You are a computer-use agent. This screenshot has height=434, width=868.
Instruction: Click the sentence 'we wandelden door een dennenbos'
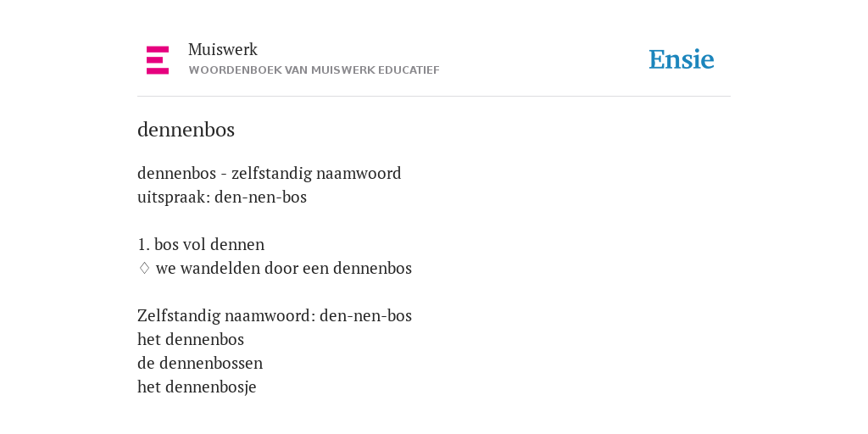coord(283,269)
